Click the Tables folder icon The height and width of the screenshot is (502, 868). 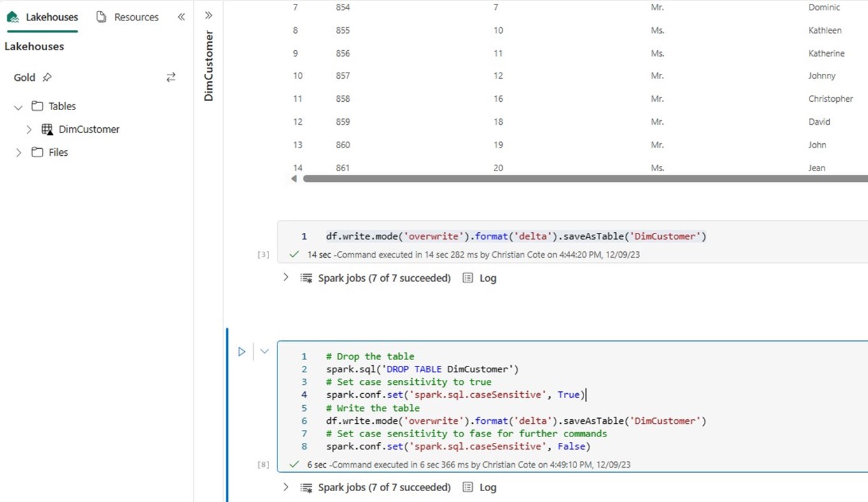tap(38, 106)
